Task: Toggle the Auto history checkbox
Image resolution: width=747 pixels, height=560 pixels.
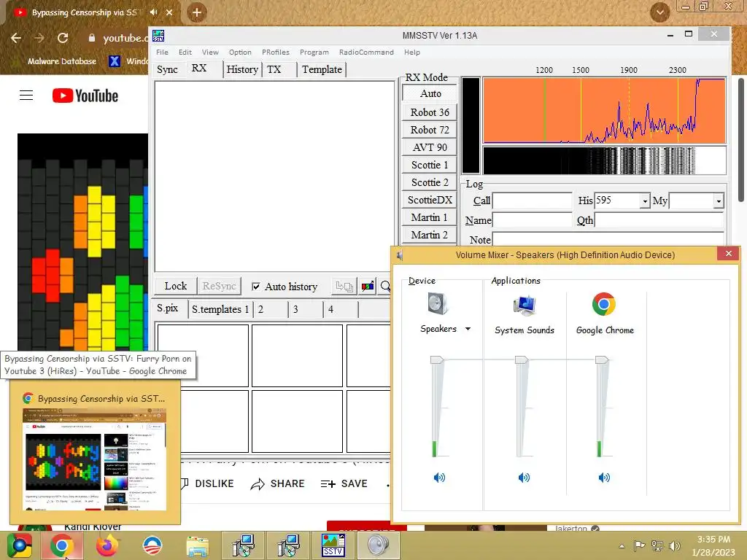Action: pos(256,286)
